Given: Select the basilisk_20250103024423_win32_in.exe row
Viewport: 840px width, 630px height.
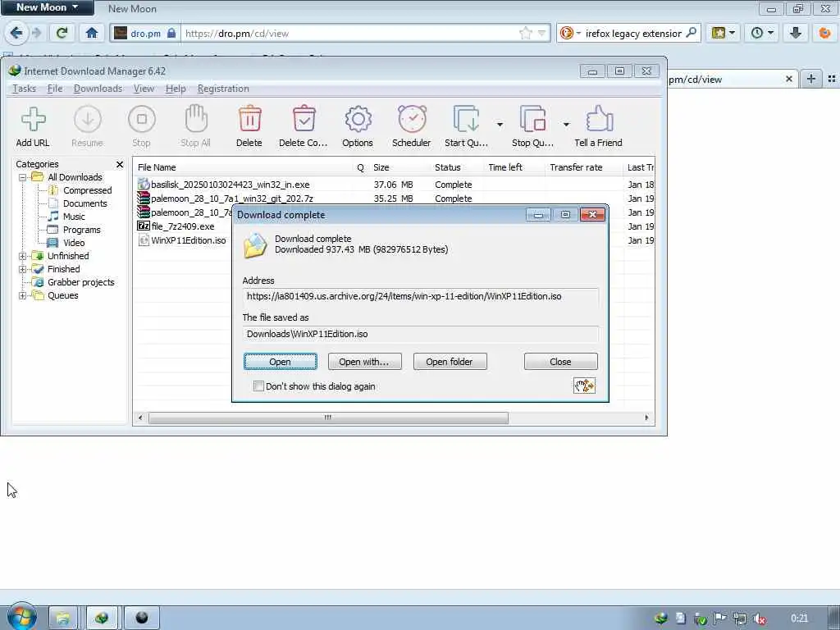Looking at the screenshot, I should click(x=395, y=185).
